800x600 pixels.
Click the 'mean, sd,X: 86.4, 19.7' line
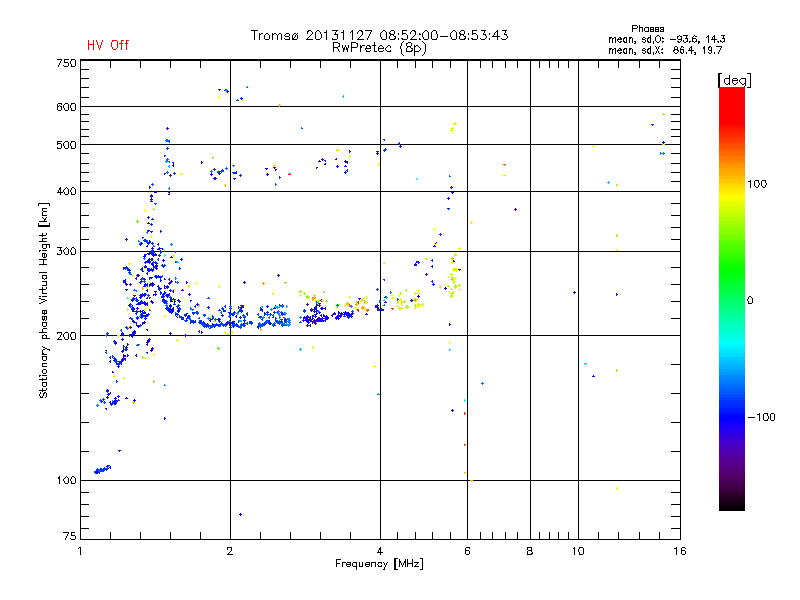[x=665, y=51]
